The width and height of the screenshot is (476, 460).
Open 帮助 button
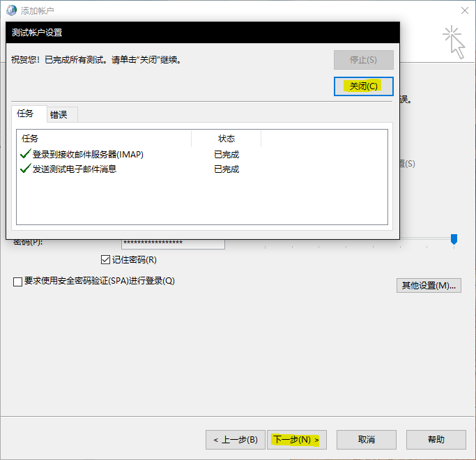click(436, 440)
